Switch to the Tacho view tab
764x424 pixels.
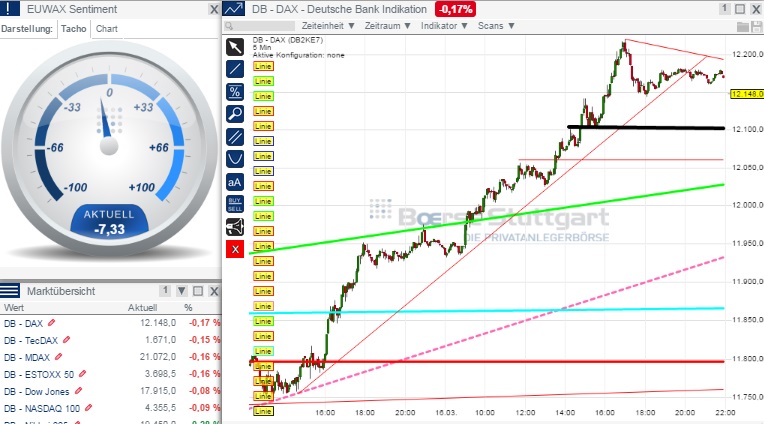(74, 29)
